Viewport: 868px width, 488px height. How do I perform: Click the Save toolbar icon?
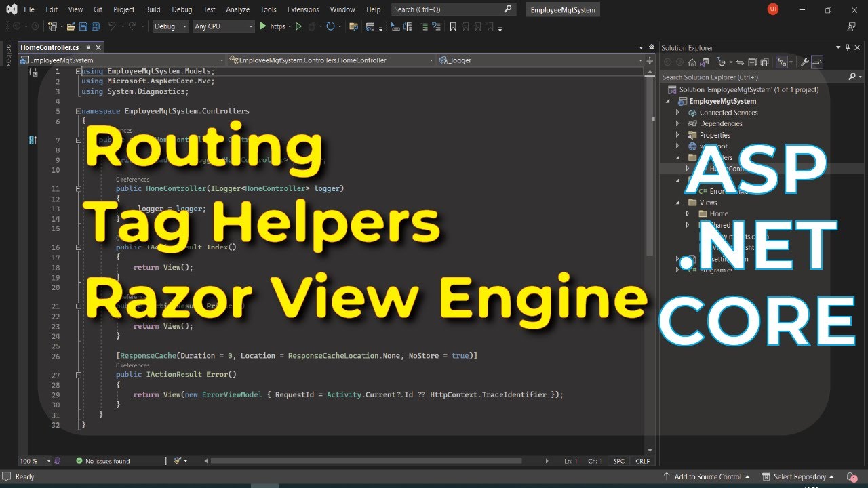tap(83, 26)
